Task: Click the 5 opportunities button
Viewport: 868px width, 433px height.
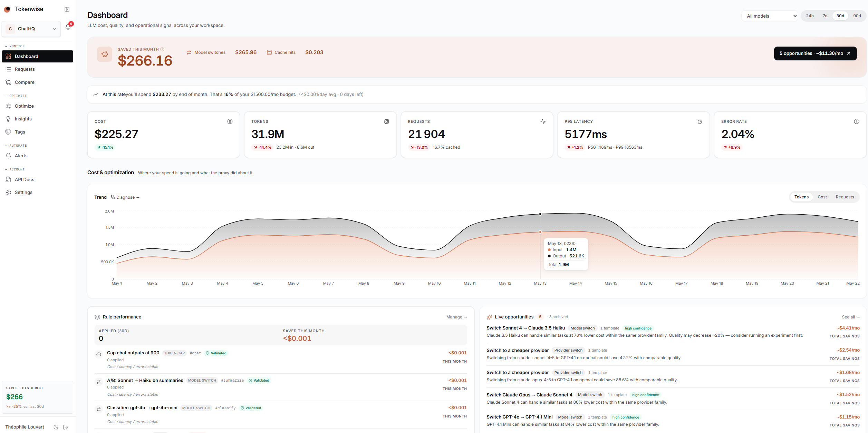Action: (815, 53)
